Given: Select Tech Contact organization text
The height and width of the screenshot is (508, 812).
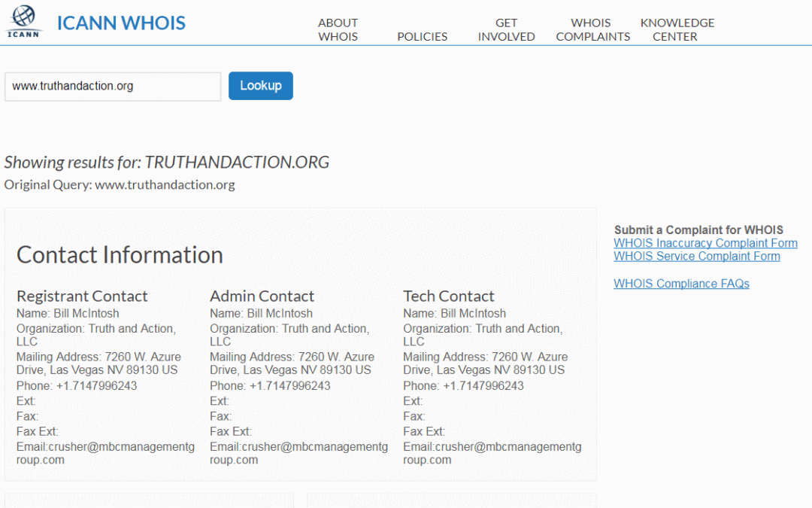Looking at the screenshot, I should (x=483, y=335).
